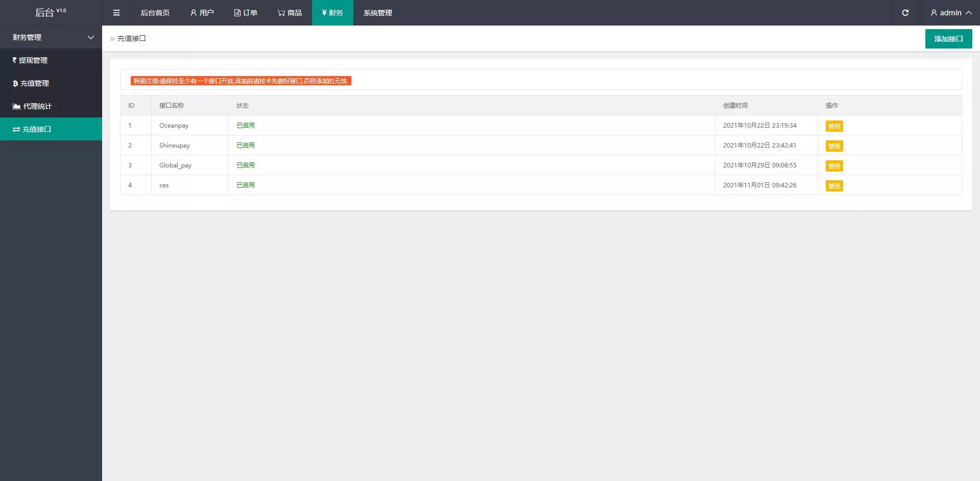980x481 pixels.
Task: Click the 添加接口 button
Action: pos(948,39)
